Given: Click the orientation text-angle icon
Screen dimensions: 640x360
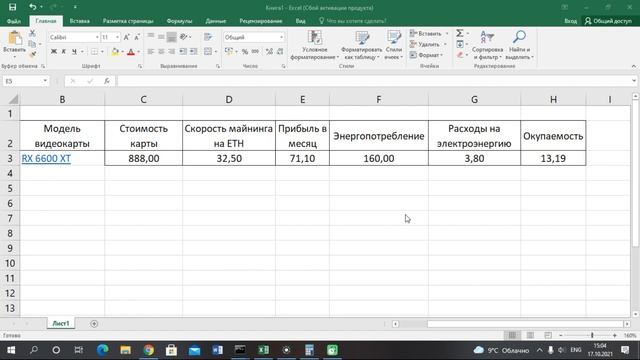Looking at the screenshot, I should [x=183, y=37].
